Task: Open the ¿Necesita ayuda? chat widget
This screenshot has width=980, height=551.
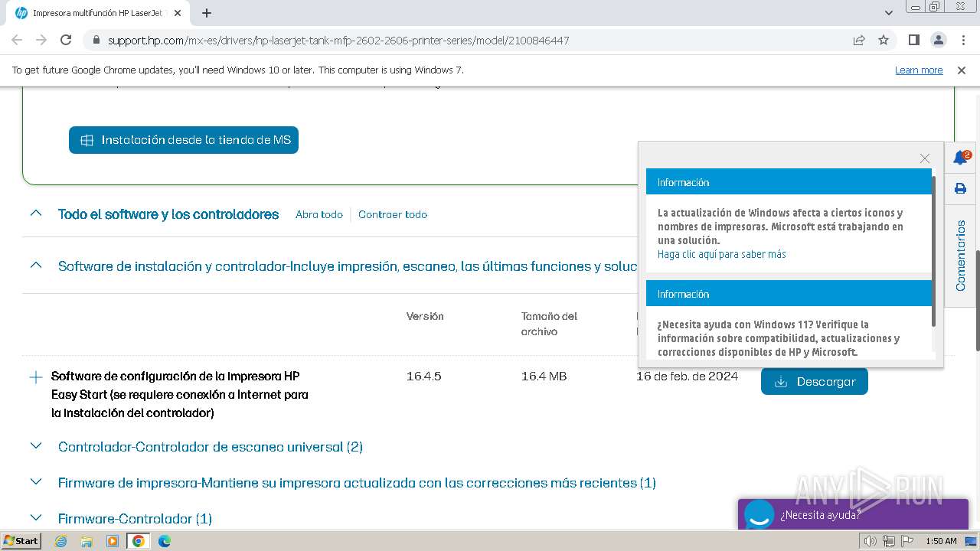Action: (853, 514)
